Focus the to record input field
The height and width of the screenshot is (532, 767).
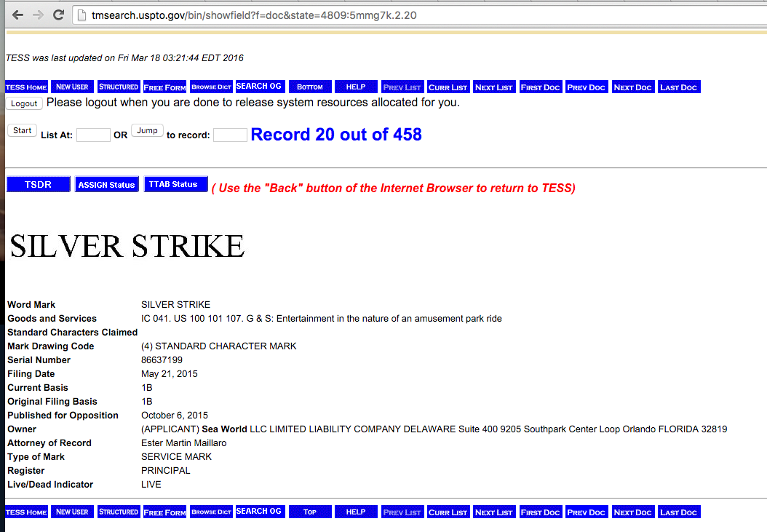[231, 135]
